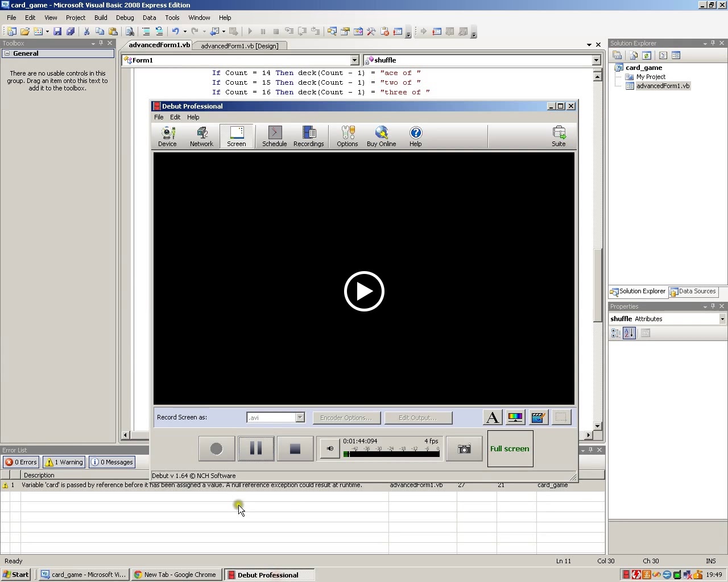Image resolution: width=728 pixels, height=582 pixels.
Task: Toggle the 1 Warning filter
Action: tap(65, 462)
